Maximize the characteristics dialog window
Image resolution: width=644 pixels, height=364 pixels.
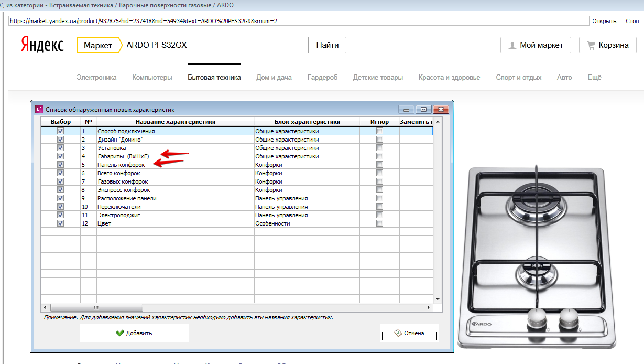click(423, 110)
